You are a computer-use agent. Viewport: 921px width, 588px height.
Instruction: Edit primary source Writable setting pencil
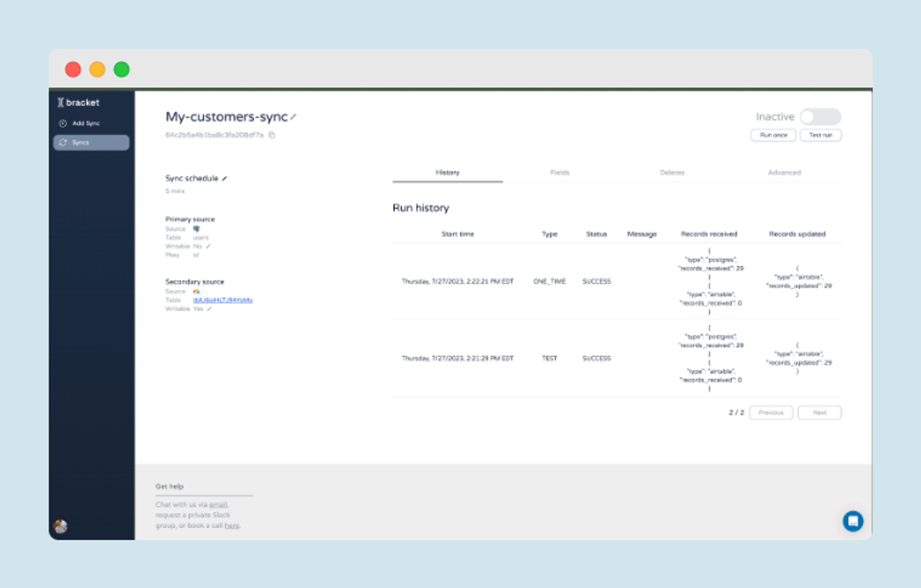[x=208, y=246]
